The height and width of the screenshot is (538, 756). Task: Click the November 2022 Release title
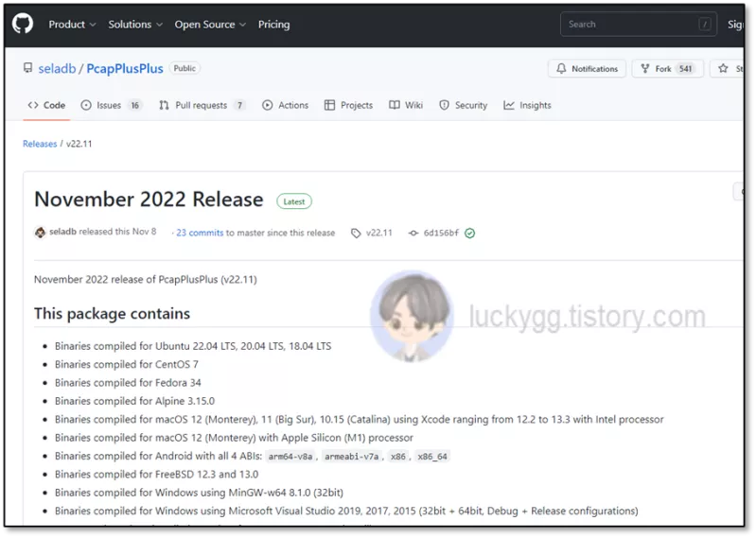(x=149, y=200)
